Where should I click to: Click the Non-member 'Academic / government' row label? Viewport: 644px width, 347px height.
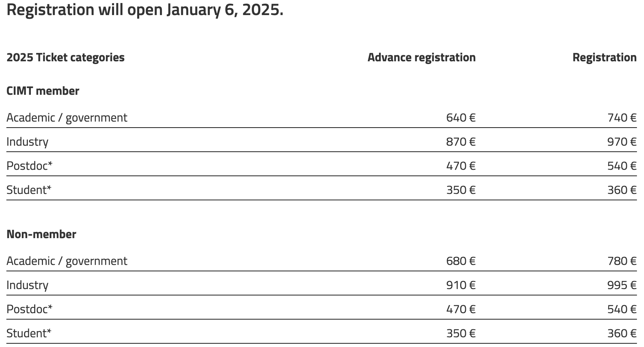(x=67, y=261)
